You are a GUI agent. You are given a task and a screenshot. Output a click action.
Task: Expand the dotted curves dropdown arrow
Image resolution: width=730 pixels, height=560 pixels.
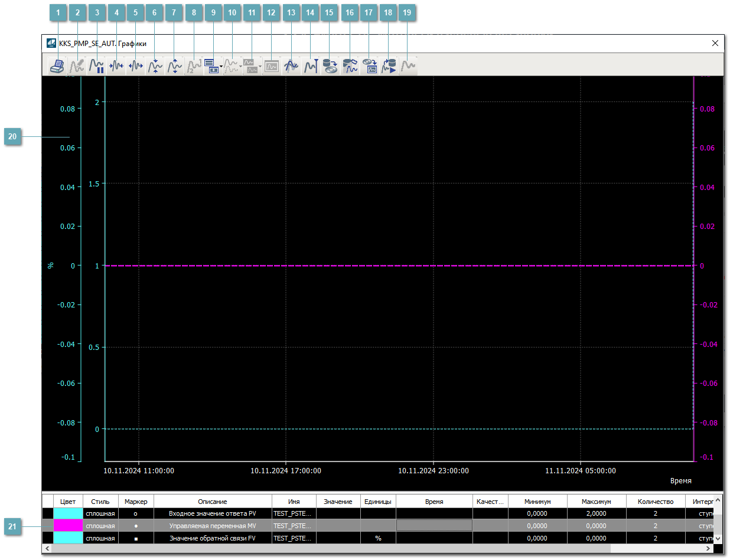tap(241, 67)
